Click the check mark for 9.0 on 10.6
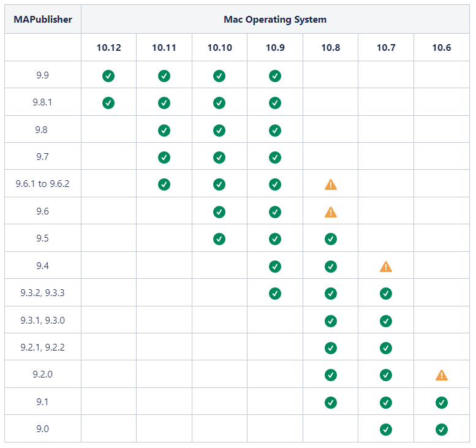 [x=442, y=430]
